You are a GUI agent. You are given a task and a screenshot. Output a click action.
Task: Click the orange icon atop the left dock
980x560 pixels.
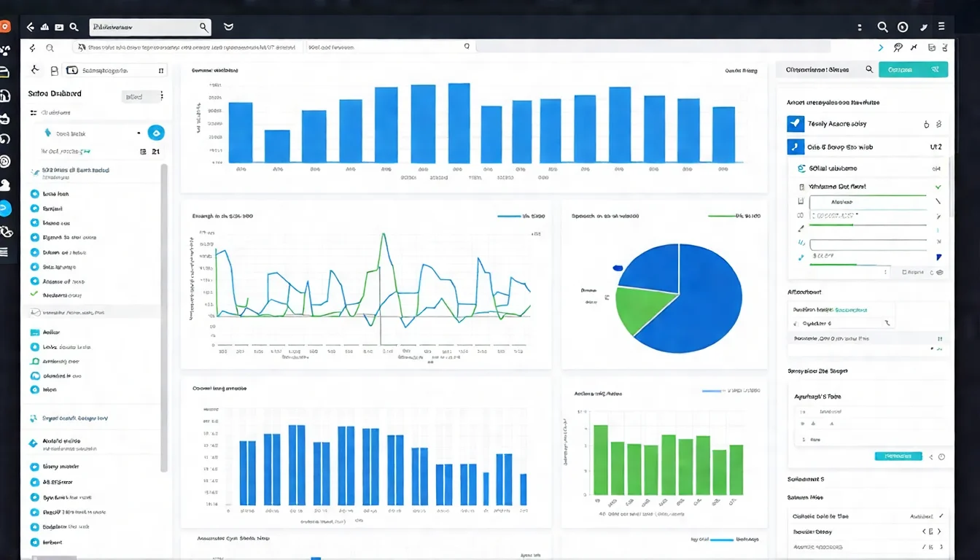point(5,27)
